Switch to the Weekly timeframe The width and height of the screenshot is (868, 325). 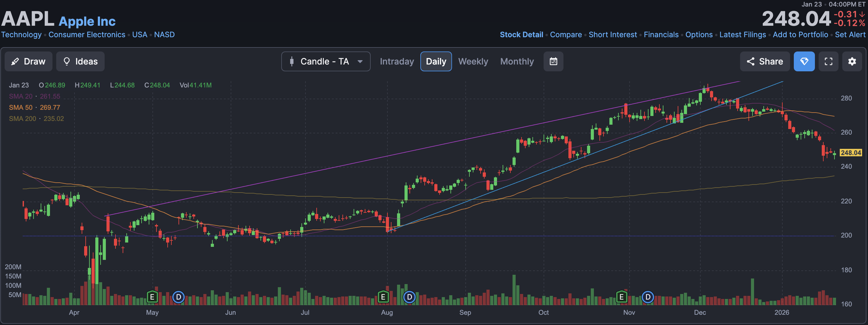473,61
